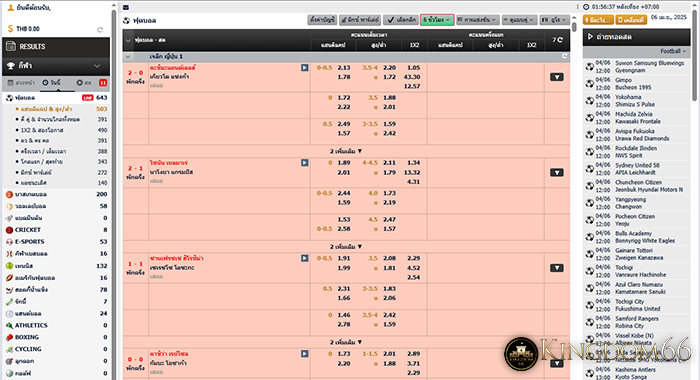700x380 pixels.
Task: Play live stream for 0 - 0 match
Action: click(304, 354)
